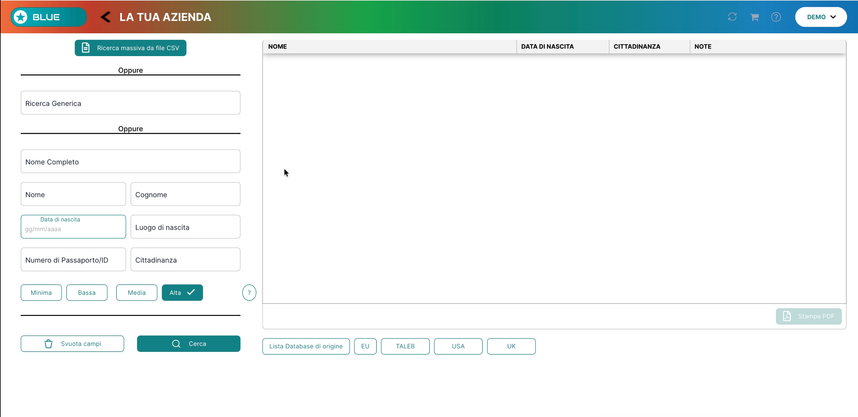
Task: Select the Media accuracy level
Action: pos(137,293)
